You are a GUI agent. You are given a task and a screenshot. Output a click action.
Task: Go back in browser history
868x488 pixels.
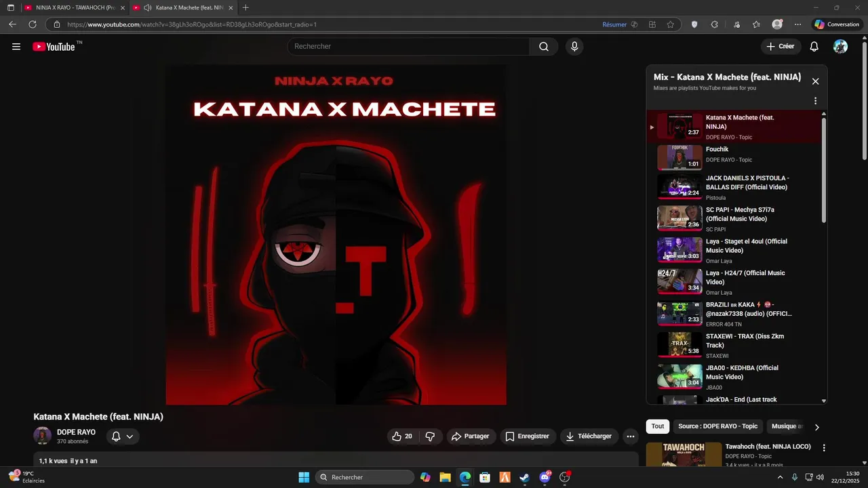12,24
